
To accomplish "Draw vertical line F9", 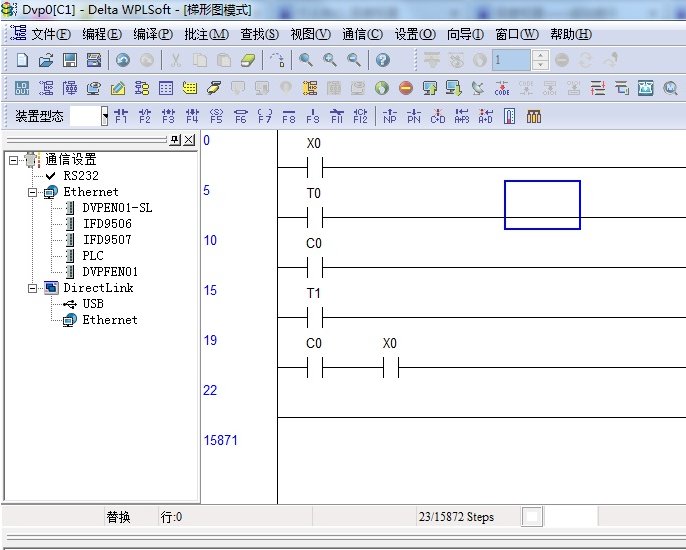I will [313, 116].
